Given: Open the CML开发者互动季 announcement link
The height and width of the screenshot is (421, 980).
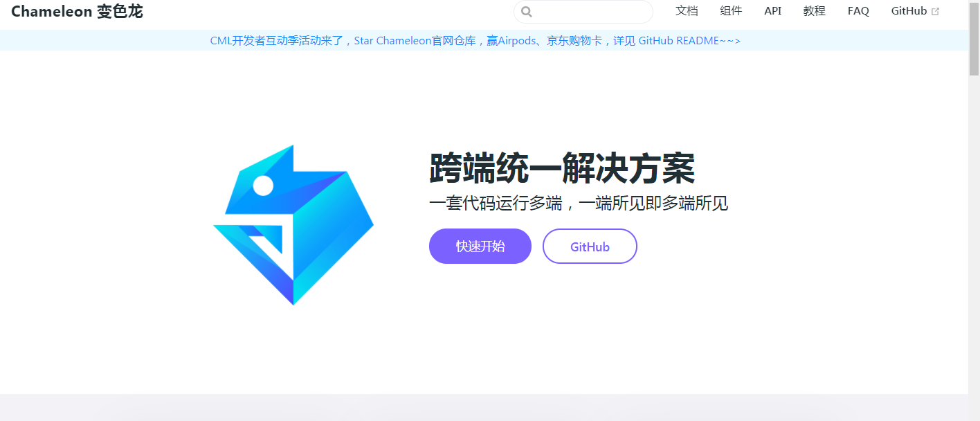Looking at the screenshot, I should pos(475,41).
